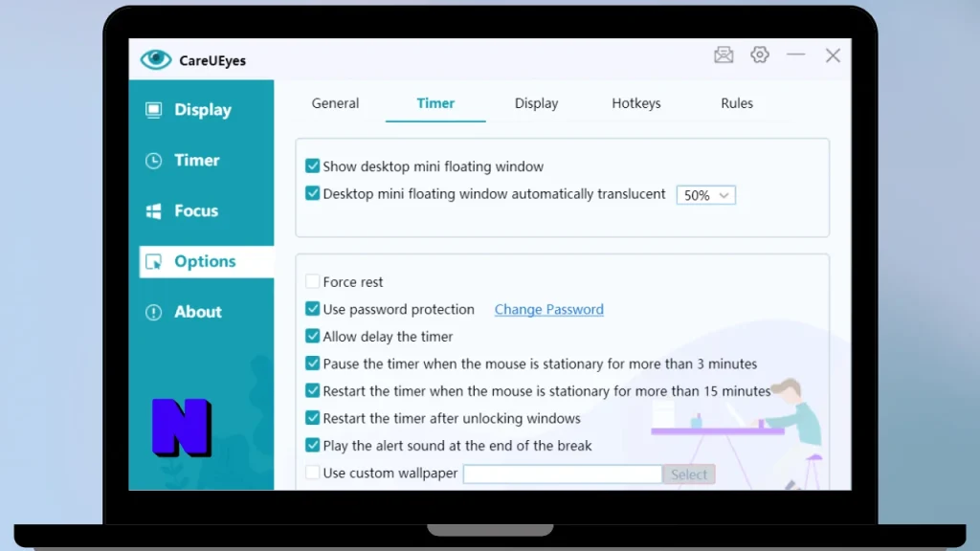Open the feedback mail icon
980x551 pixels.
tap(724, 55)
